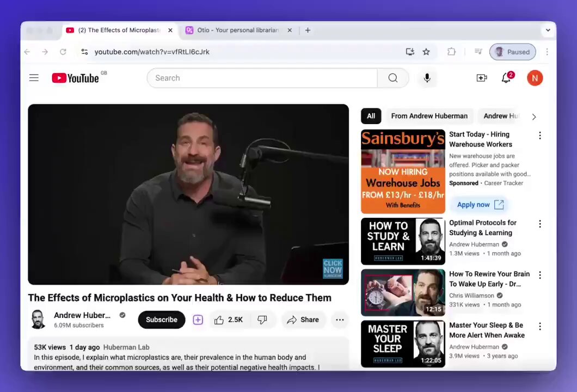577x392 pixels.
Task: Open options for Sainsbury's sponsored ad
Action: point(540,136)
